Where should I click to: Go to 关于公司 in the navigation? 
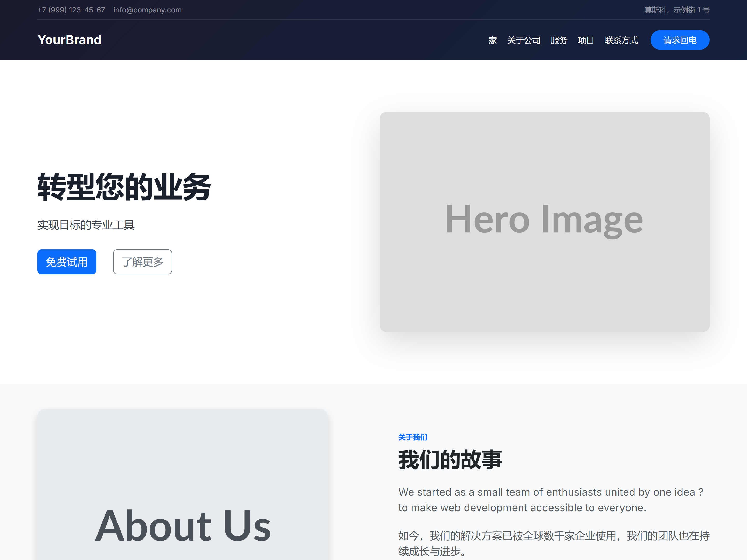click(524, 40)
